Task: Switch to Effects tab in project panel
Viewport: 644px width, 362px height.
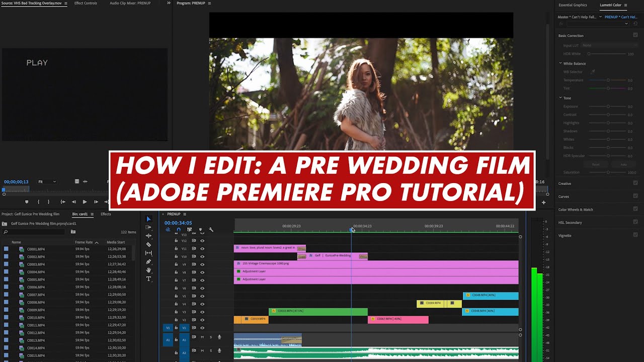Action: [x=106, y=214]
